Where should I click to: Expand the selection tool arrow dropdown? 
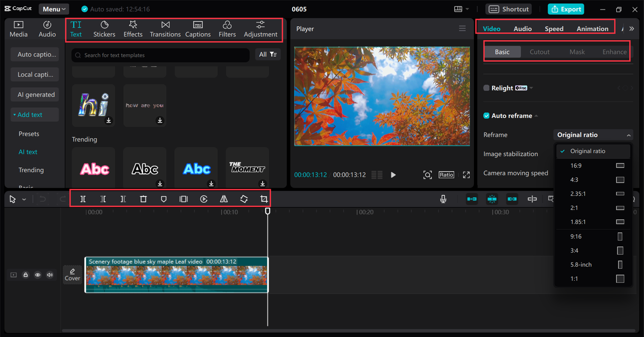pyautogui.click(x=24, y=200)
